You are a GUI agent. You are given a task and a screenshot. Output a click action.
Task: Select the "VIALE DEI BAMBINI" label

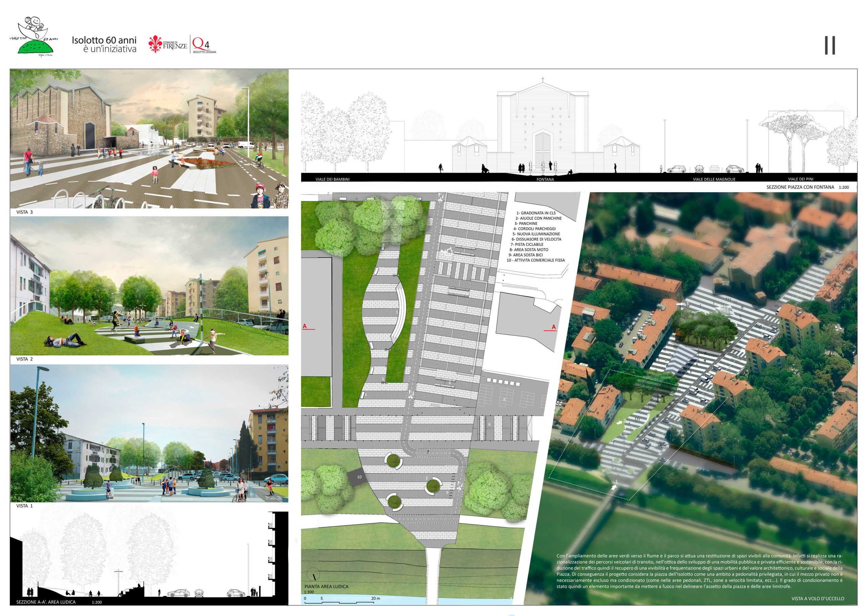click(332, 179)
